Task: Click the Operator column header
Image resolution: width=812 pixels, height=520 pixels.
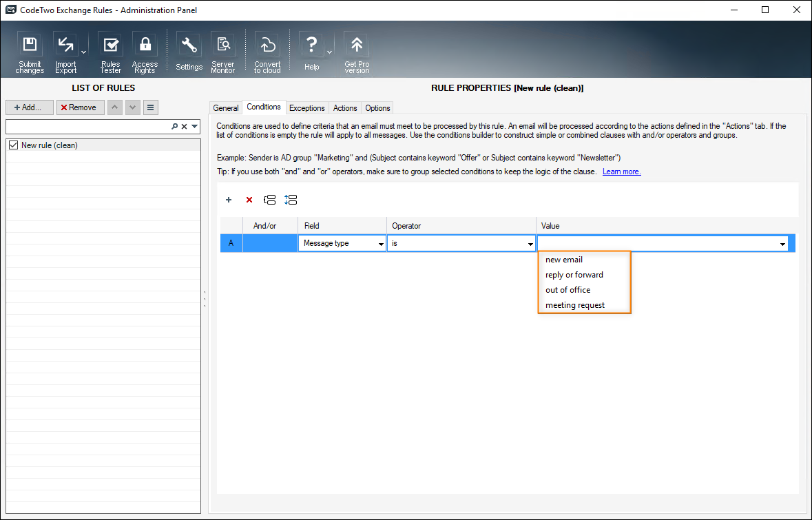Action: click(x=461, y=226)
